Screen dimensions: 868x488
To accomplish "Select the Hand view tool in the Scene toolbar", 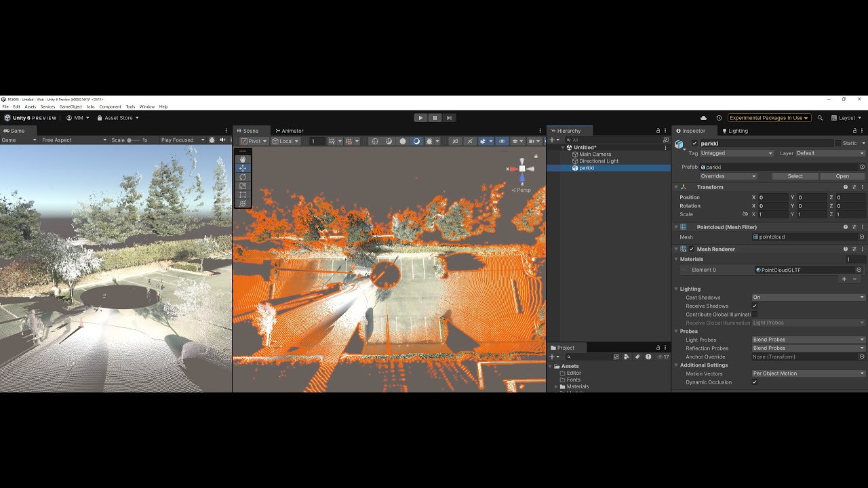I will (x=242, y=159).
